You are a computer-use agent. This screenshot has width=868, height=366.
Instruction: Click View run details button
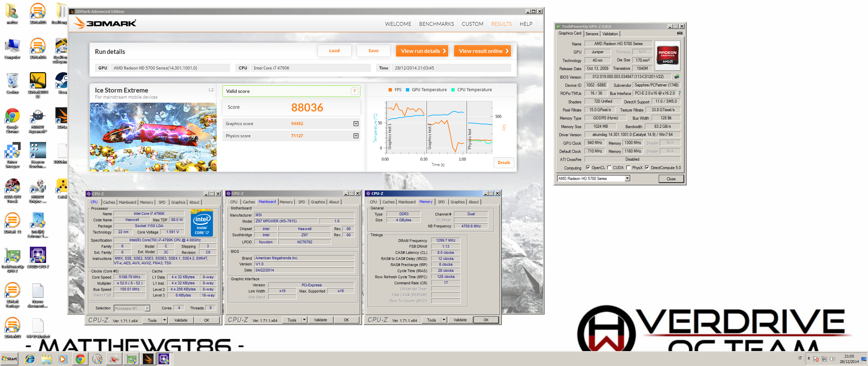(x=422, y=51)
